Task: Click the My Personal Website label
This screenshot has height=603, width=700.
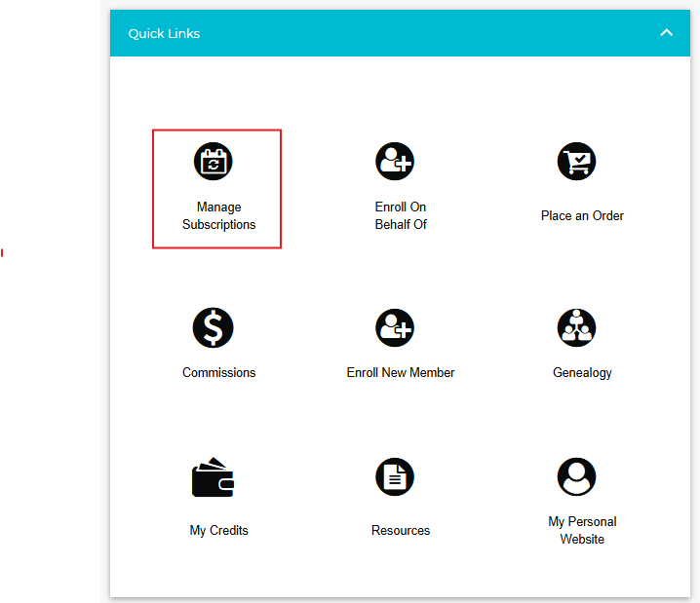Action: [582, 530]
